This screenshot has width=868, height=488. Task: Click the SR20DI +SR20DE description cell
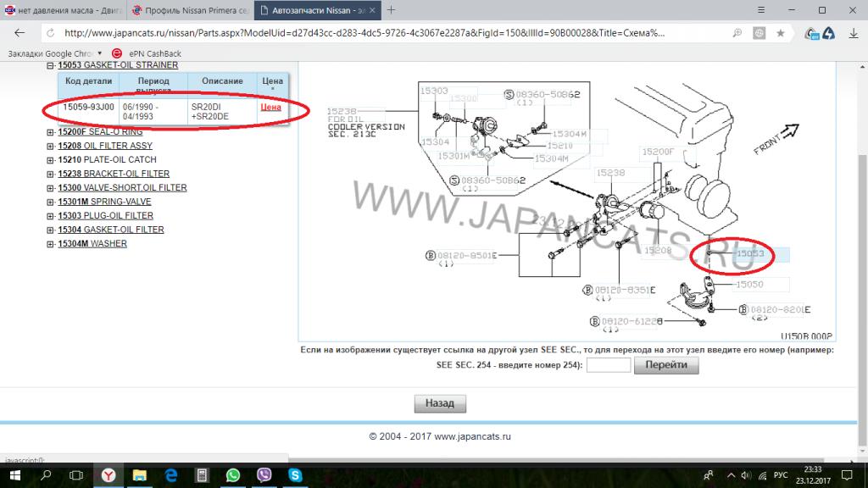[222, 111]
